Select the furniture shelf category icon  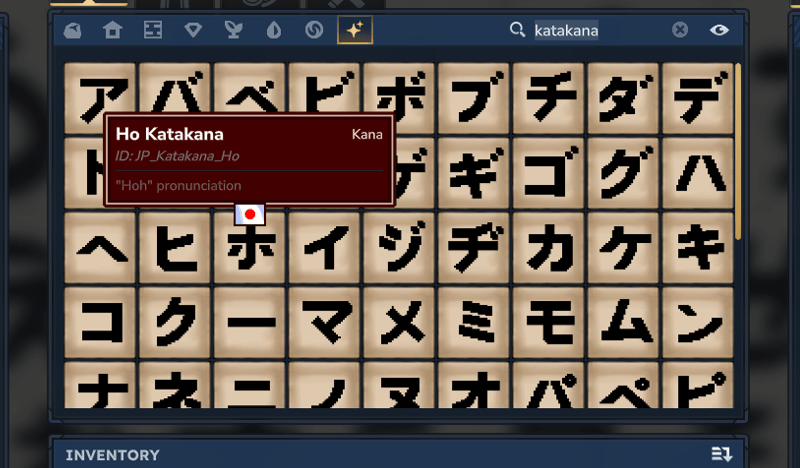pyautogui.click(x=153, y=30)
